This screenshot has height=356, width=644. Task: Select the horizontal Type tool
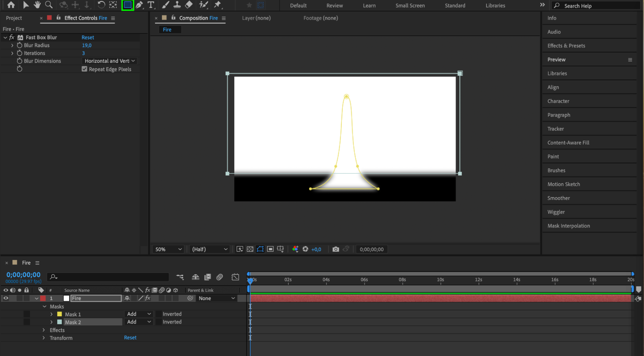(x=151, y=5)
